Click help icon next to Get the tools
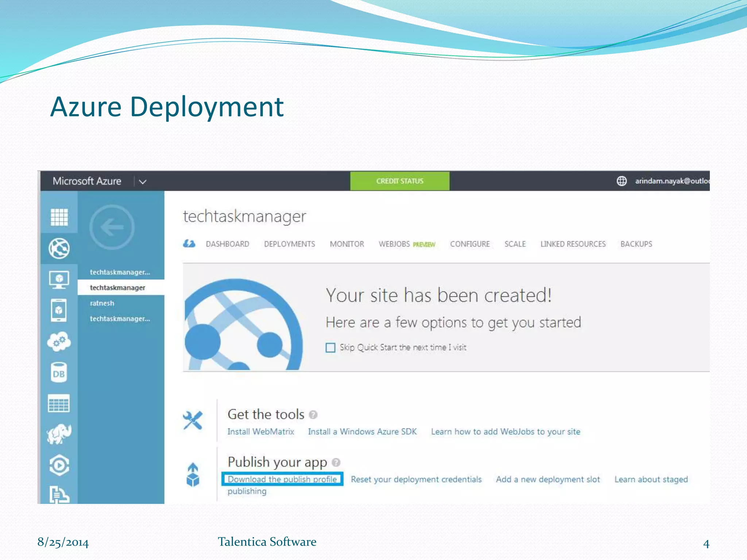Screen dimensions: 747x560 pos(313,415)
